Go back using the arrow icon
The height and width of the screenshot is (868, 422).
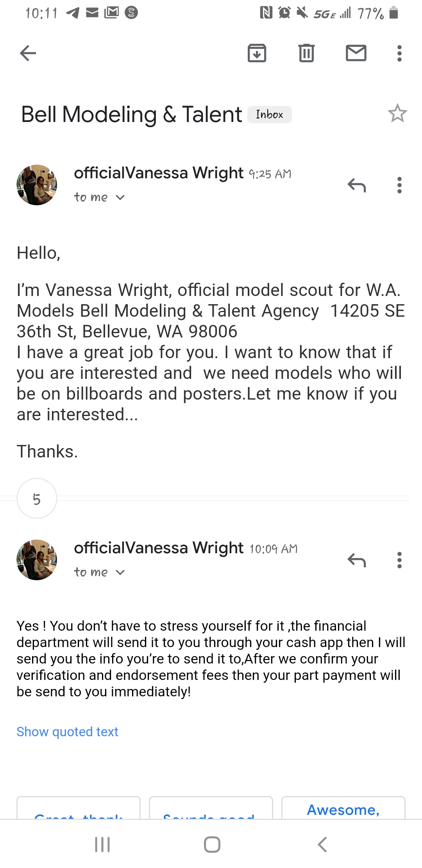[28, 53]
